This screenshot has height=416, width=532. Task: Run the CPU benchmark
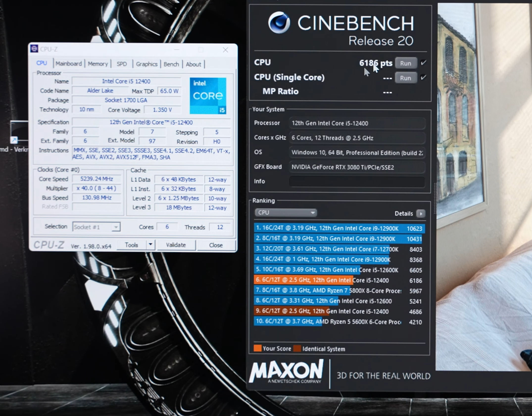click(406, 63)
